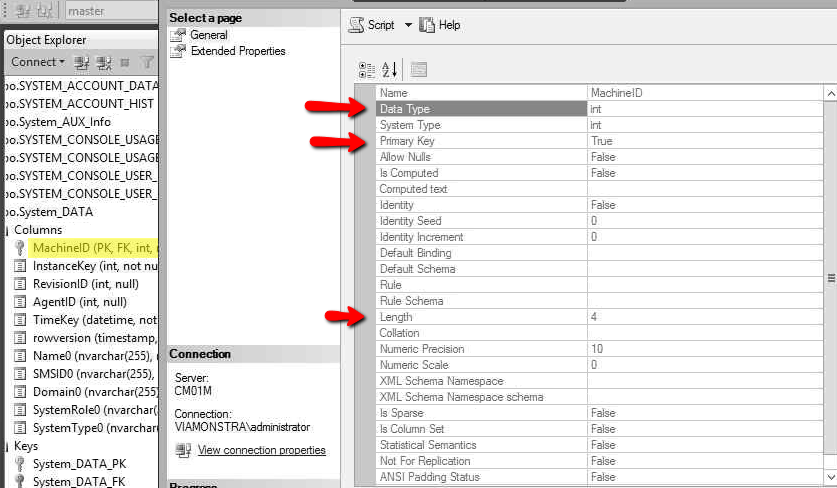The height and width of the screenshot is (488, 837).
Task: Click Object Explorer filter icon
Action: (147, 62)
